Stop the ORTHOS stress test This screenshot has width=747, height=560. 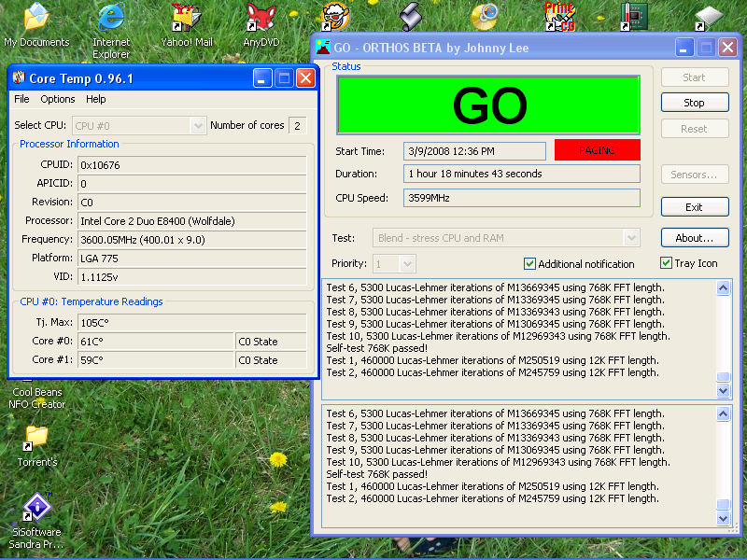(695, 103)
